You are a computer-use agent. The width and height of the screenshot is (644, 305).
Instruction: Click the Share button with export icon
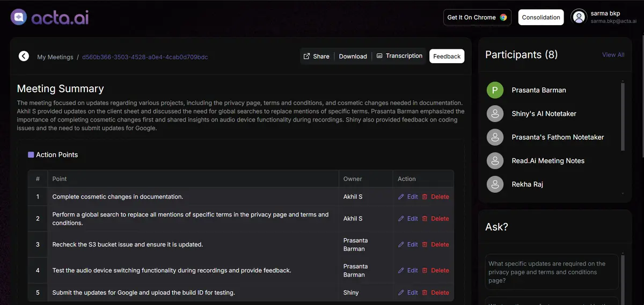tap(316, 56)
